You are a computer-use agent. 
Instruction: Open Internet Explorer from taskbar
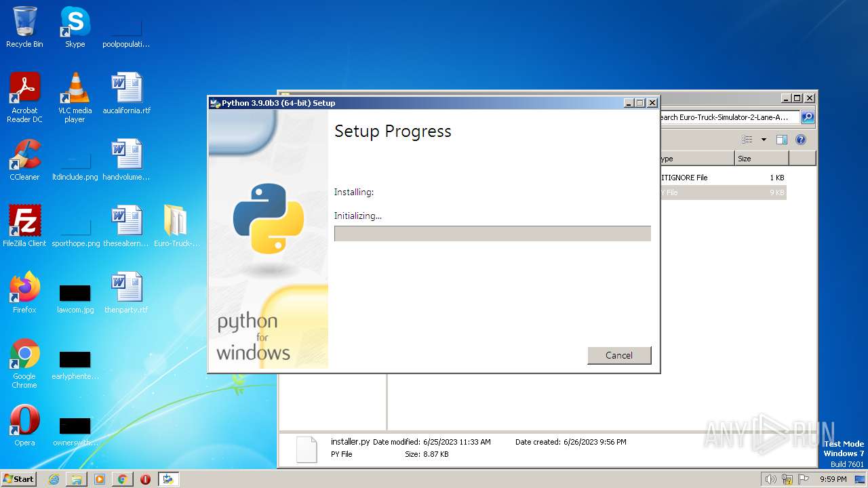[54, 479]
